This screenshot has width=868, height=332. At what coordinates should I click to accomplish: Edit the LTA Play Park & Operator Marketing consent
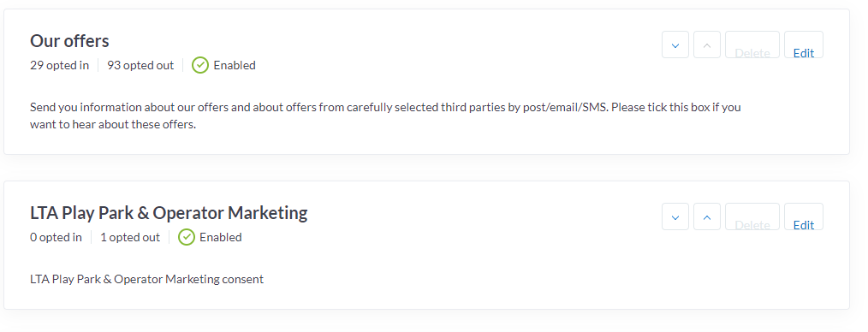click(x=804, y=216)
